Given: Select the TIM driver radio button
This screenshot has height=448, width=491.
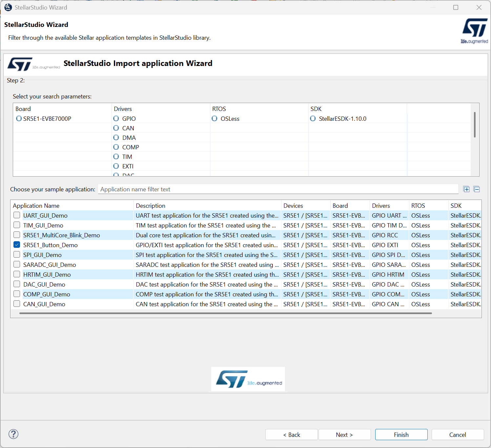Looking at the screenshot, I should (116, 157).
